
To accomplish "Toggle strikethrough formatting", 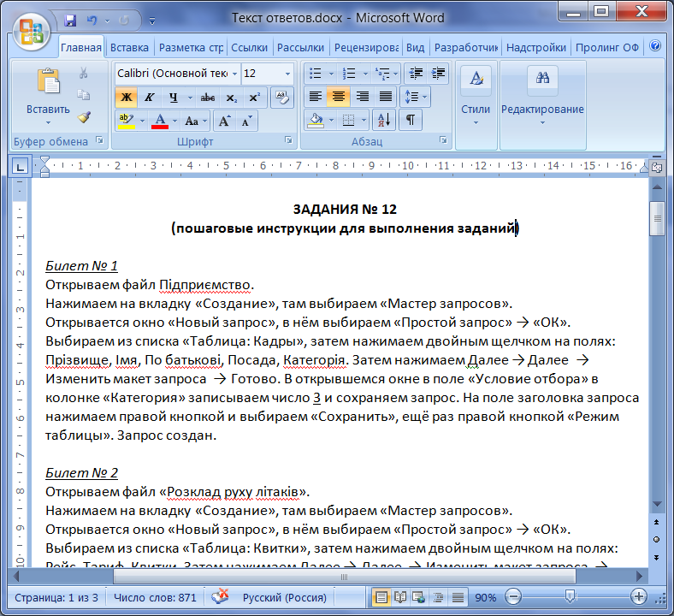I will click(208, 98).
